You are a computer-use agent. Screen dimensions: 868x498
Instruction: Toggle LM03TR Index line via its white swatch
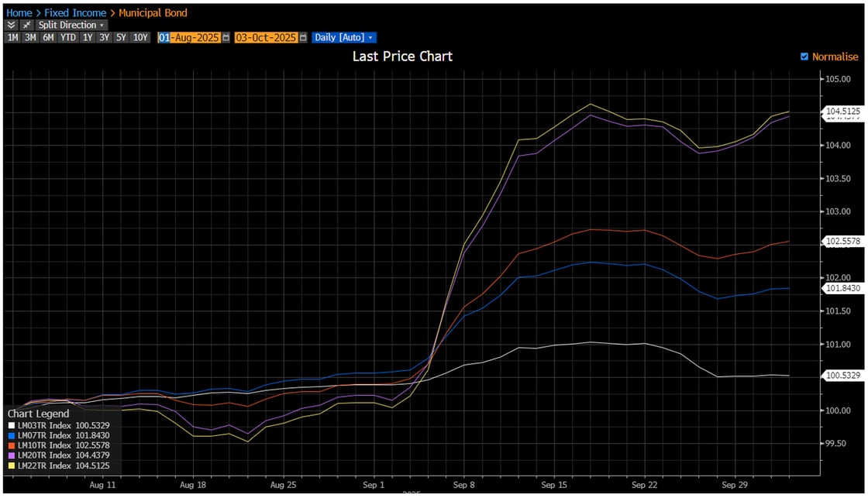pyautogui.click(x=12, y=424)
